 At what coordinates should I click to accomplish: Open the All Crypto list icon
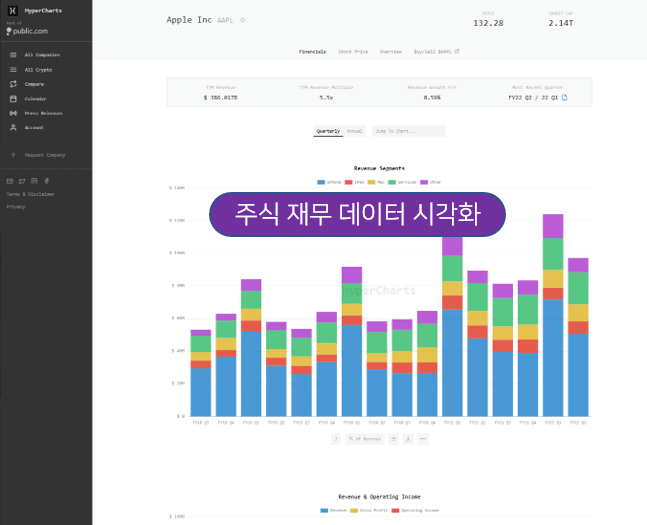point(13,70)
